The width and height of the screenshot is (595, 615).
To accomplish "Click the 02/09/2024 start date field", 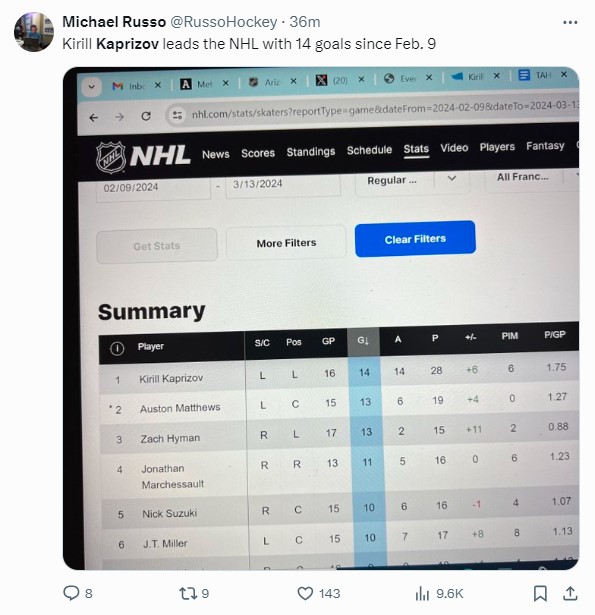I will (x=153, y=188).
